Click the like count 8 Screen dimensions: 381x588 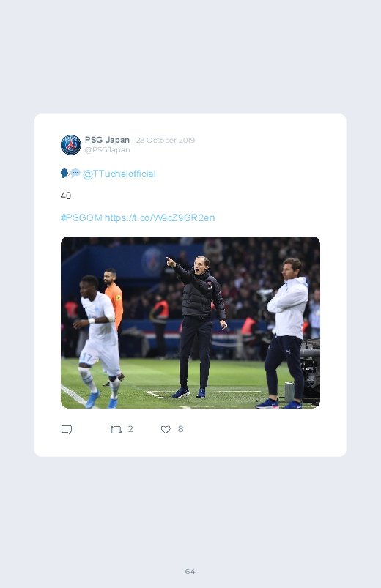[180, 429]
